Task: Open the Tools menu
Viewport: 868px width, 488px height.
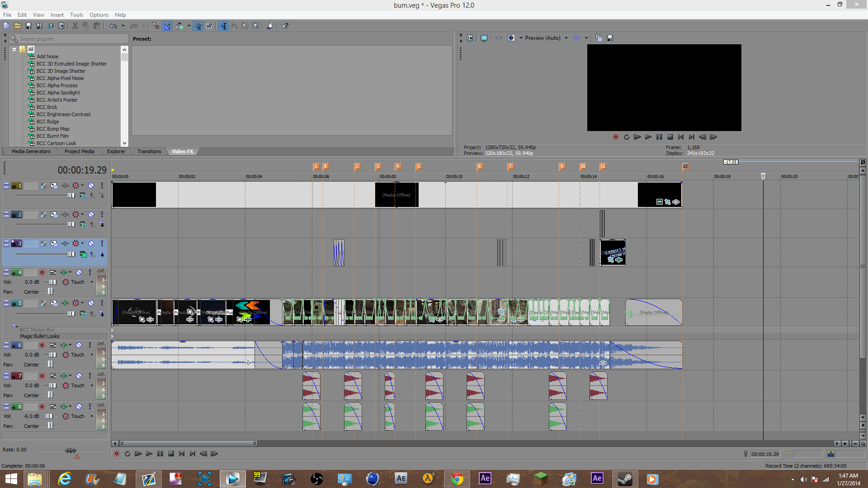Action: 76,14
